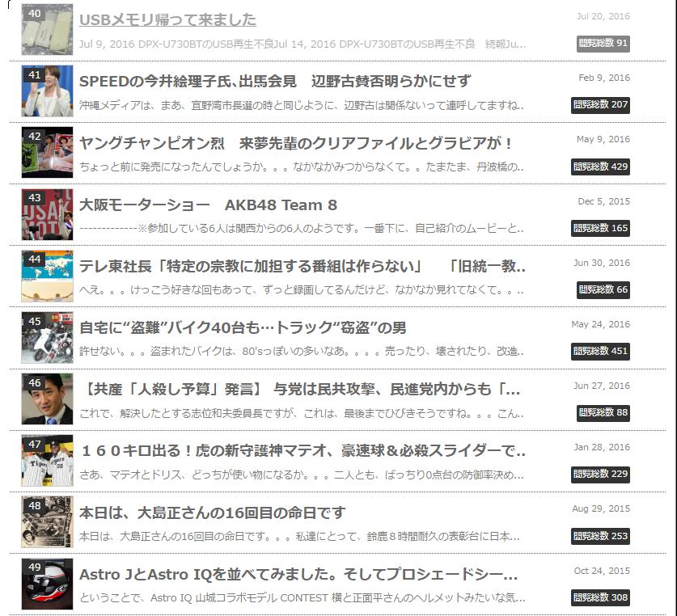677x616 pixels.
Task: Click thumbnail of item 40 USB memory
Action: click(x=47, y=30)
